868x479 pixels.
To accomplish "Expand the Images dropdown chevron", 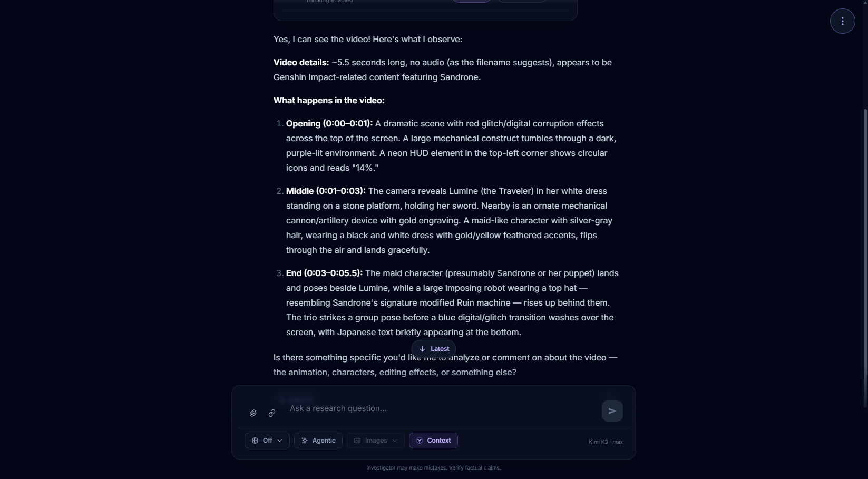I will click(395, 441).
